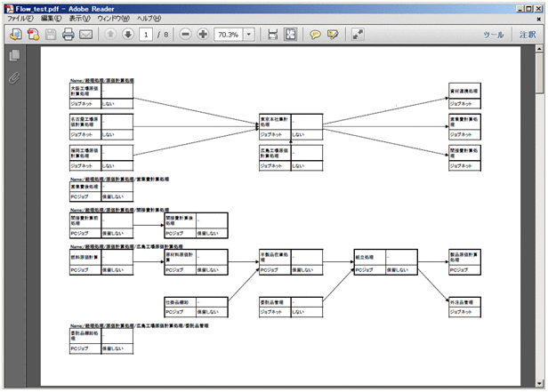This screenshot has width=548, height=392.
Task: Click the Save file icon
Action: 51,35
